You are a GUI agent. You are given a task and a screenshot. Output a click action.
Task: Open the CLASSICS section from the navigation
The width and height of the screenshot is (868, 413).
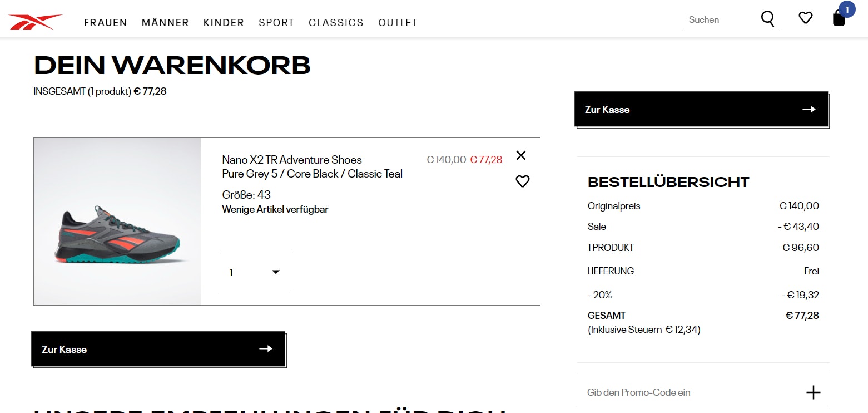(336, 23)
